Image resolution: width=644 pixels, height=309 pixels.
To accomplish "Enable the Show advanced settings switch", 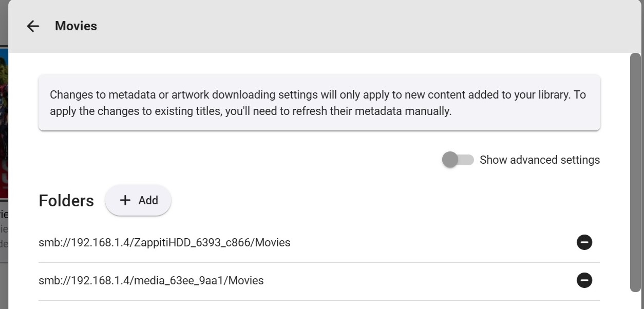I will pyautogui.click(x=457, y=160).
